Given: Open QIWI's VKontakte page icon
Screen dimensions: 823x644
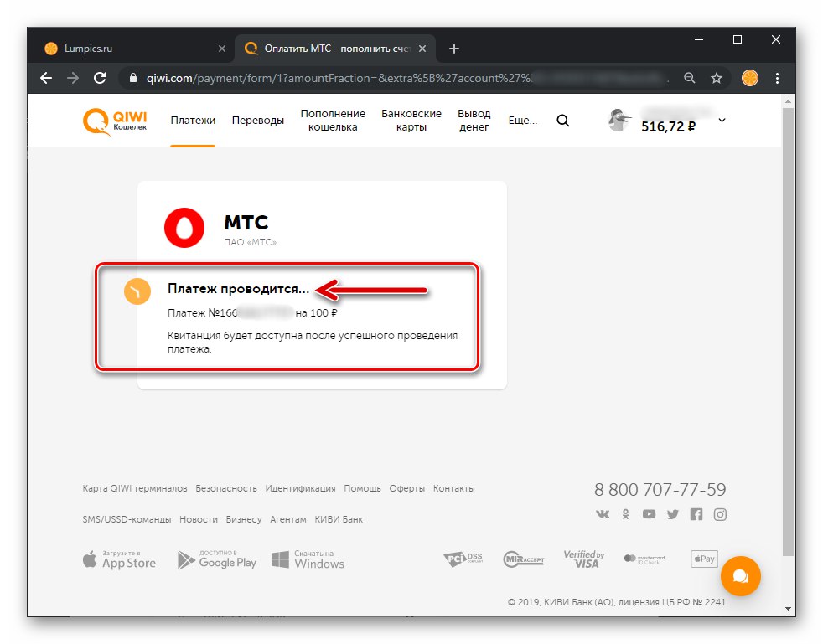Looking at the screenshot, I should coord(602,514).
